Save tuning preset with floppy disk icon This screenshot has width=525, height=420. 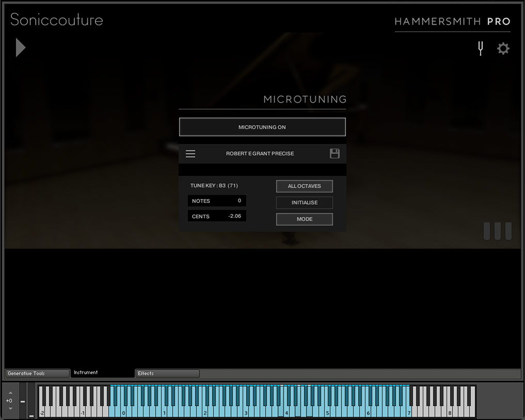(335, 154)
